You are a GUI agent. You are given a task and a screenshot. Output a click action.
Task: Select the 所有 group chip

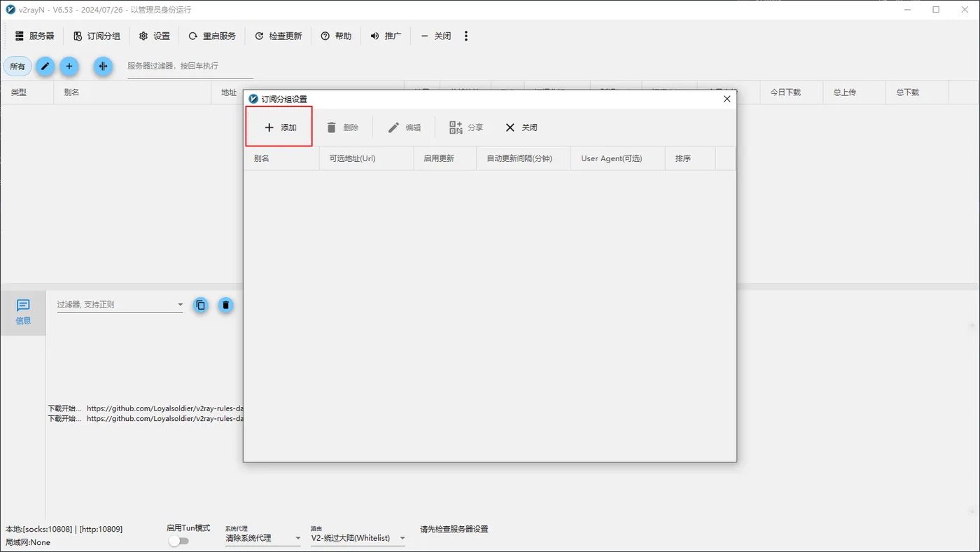[x=17, y=67]
